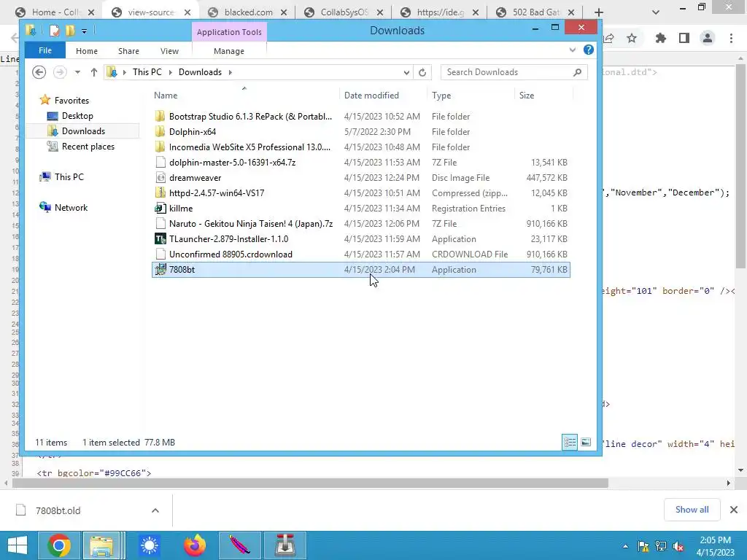747x560 pixels.
Task: Sort by the Type column header
Action: (441, 96)
